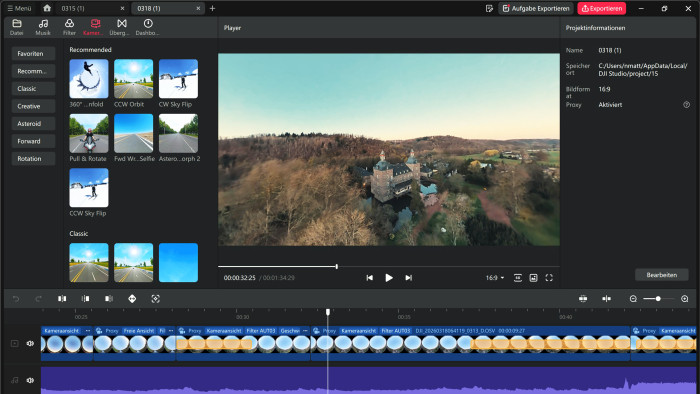
Task: Open the Dashboard panel
Action: coord(148,27)
